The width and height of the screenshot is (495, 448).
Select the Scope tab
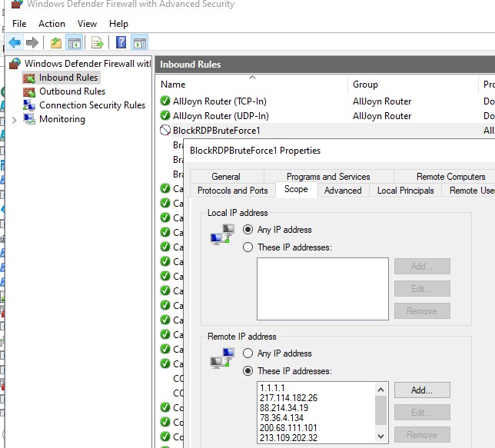coord(296,189)
